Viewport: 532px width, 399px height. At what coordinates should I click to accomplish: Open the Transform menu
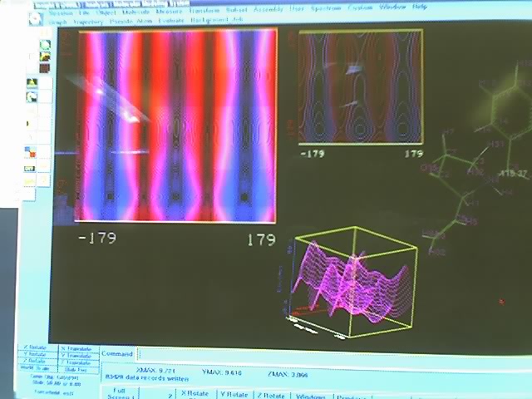[x=204, y=11]
